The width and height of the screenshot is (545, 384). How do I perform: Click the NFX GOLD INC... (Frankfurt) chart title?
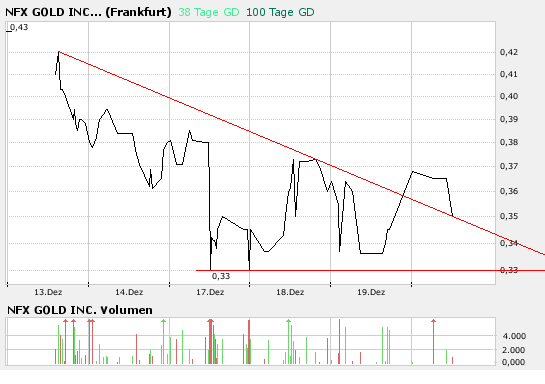tap(88, 12)
